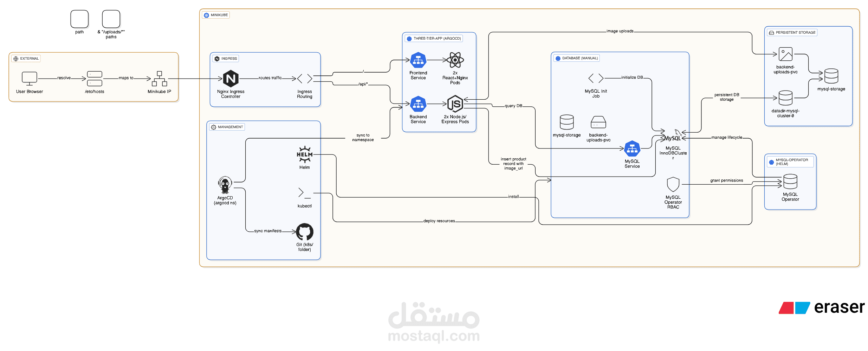Click the 'query DB' connector label
The height and width of the screenshot is (351, 868).
tap(513, 106)
